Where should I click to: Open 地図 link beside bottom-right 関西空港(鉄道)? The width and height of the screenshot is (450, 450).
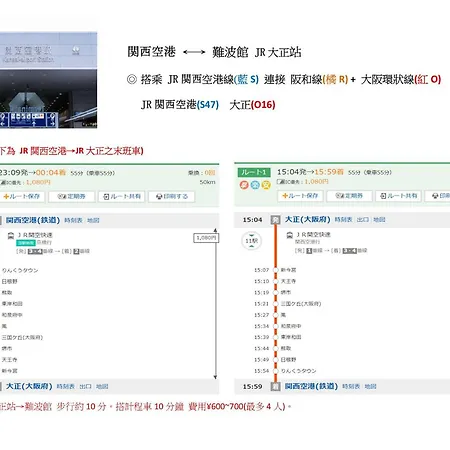370,386
